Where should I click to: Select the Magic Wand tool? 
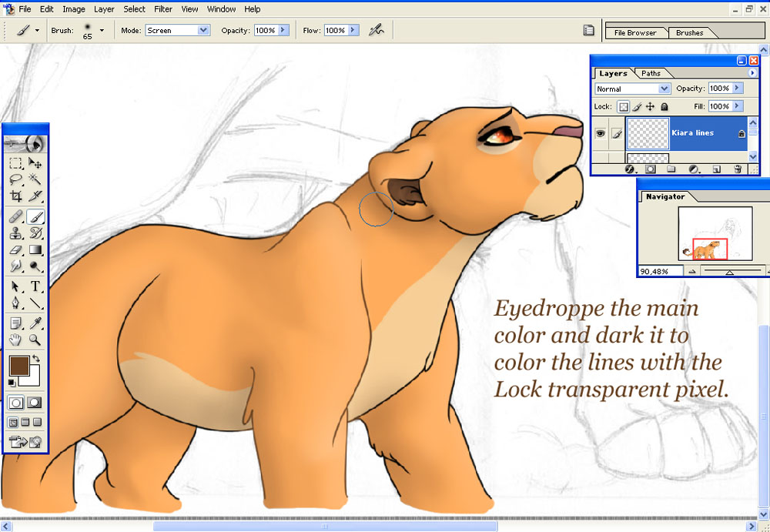coord(35,179)
